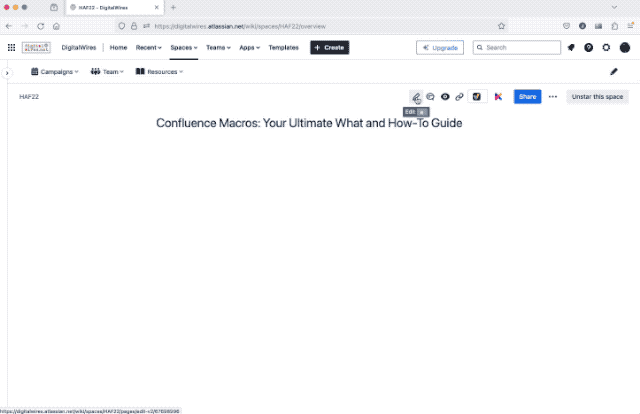This screenshot has width=640, height=414.
Task: Copy page link icon
Action: pos(460,97)
